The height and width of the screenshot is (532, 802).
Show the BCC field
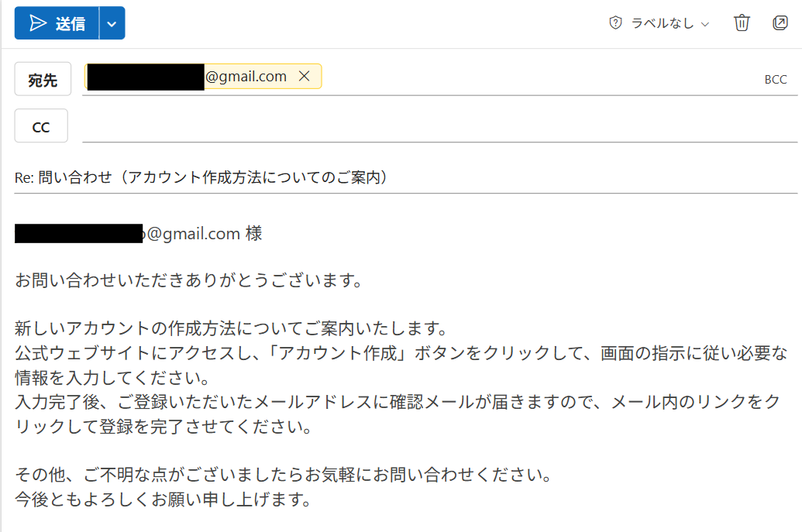776,79
